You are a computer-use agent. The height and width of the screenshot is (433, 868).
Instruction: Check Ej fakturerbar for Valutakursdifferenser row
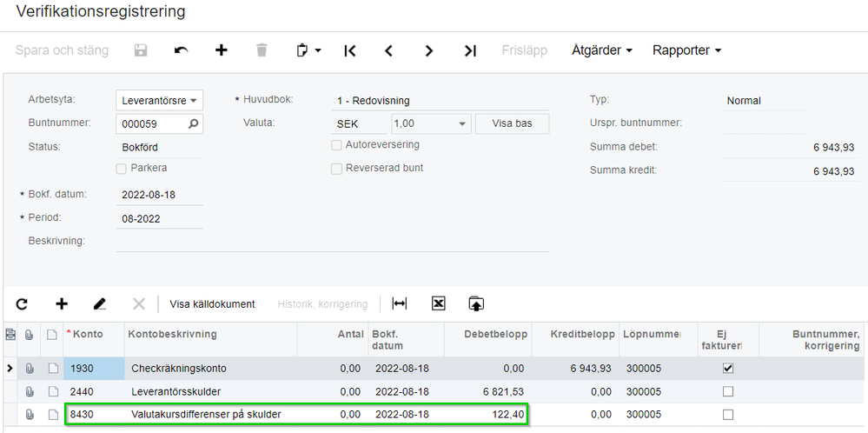pos(728,414)
